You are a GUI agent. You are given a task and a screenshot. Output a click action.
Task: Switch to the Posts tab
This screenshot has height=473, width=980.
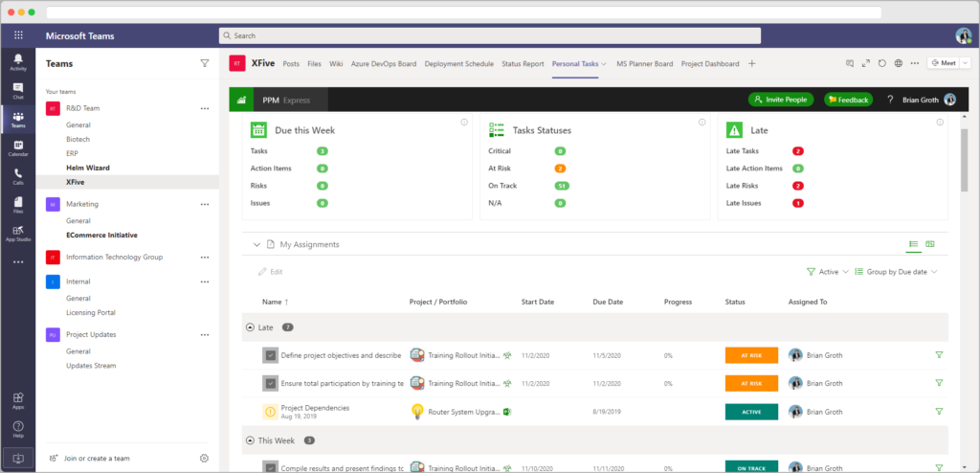pos(291,64)
